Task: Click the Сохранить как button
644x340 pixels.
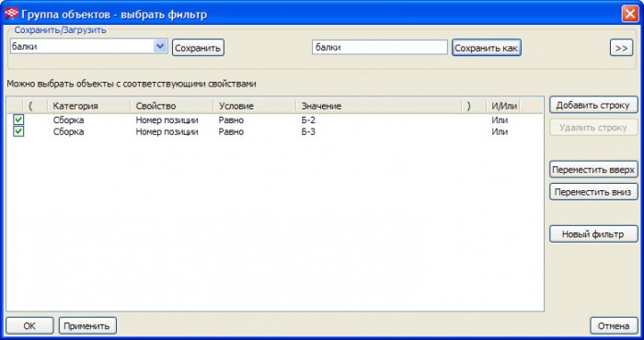Action: [487, 48]
